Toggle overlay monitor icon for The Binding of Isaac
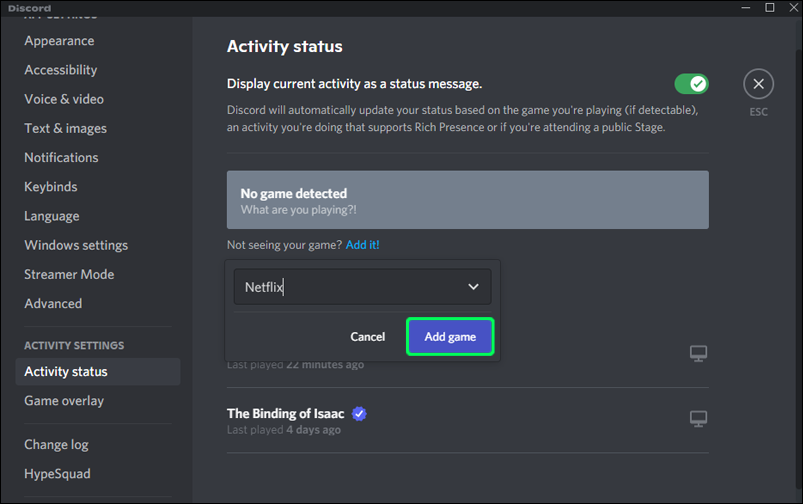 [x=698, y=419]
